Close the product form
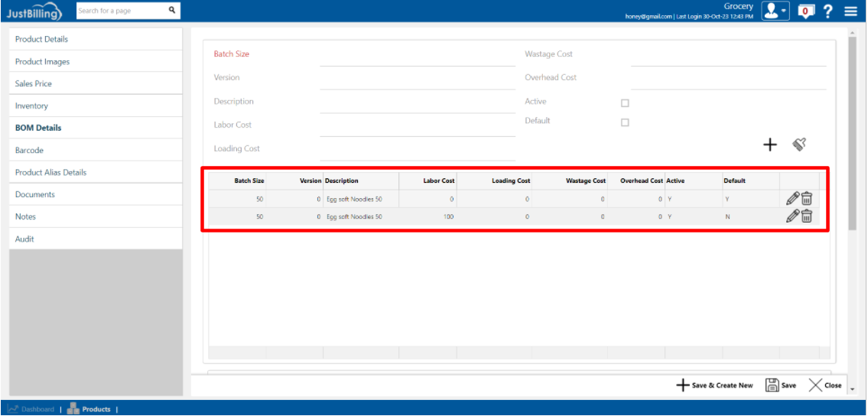The width and height of the screenshot is (868, 416). click(825, 385)
